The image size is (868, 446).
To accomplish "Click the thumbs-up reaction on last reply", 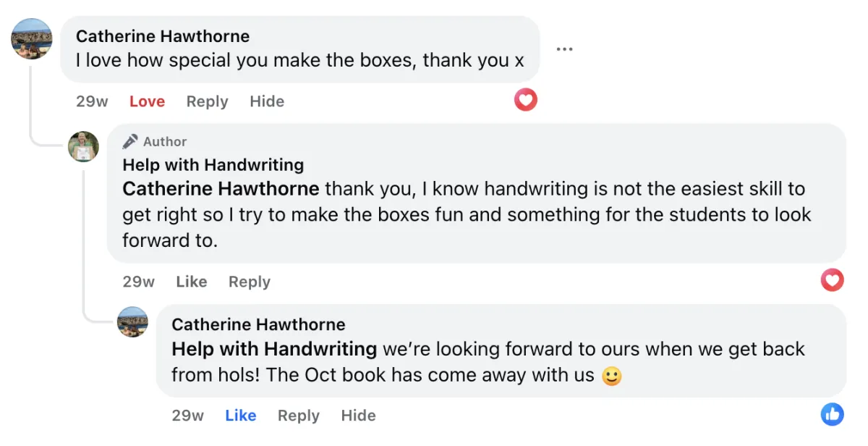I will (x=832, y=414).
